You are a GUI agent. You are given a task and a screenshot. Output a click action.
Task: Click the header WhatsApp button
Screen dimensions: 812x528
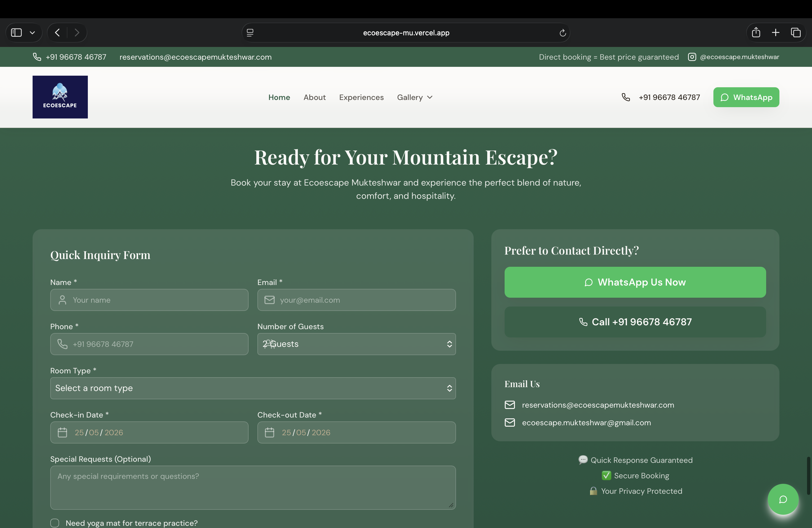pos(746,97)
